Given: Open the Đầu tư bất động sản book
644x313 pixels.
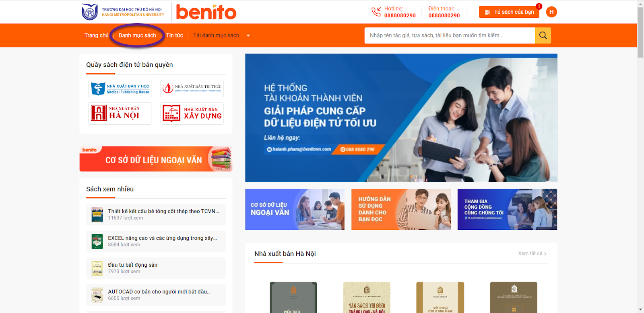Looking at the screenshot, I should click(156, 268).
